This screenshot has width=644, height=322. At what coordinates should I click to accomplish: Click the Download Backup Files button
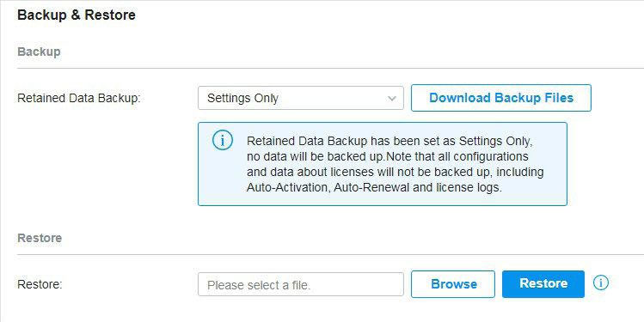(501, 98)
